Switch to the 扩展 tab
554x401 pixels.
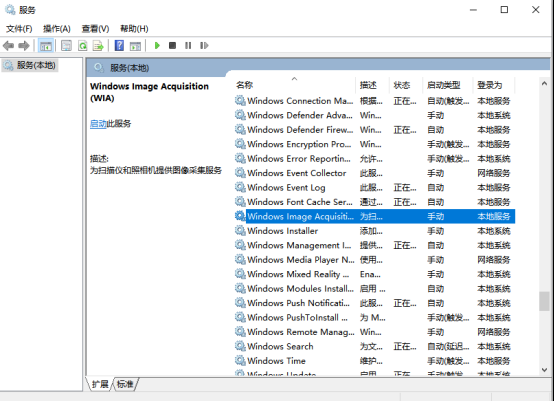[100, 384]
